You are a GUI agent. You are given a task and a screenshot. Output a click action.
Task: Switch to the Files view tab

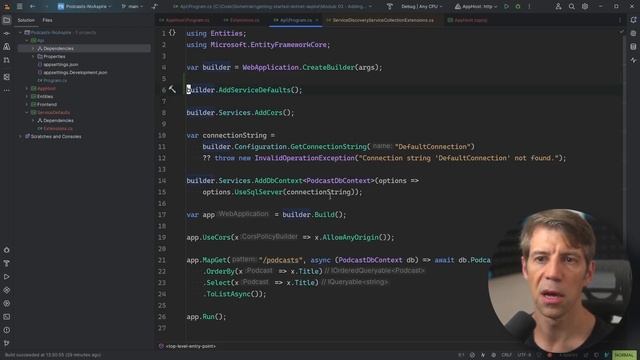coord(47,20)
